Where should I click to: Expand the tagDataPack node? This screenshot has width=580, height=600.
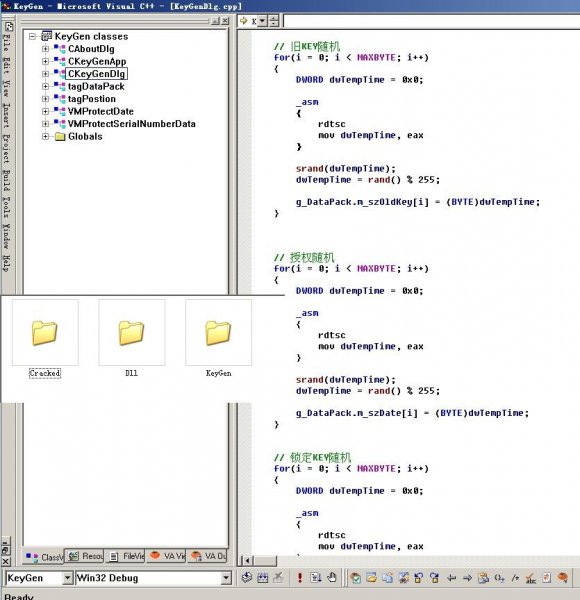pos(46,86)
